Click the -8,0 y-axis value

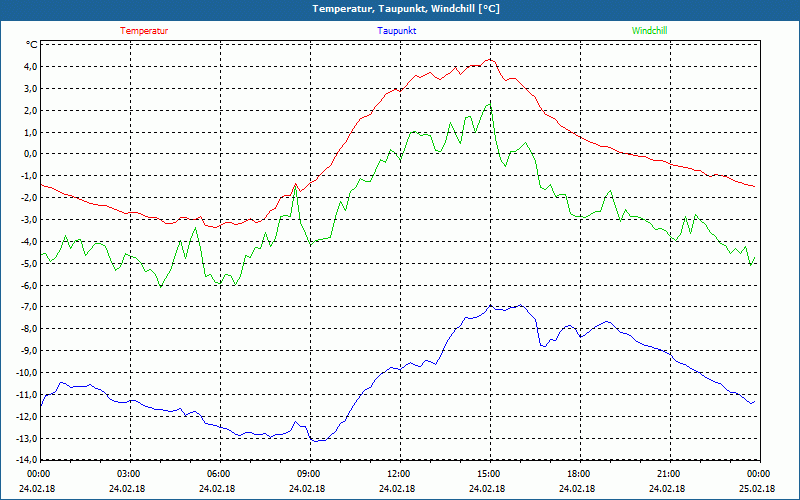click(28, 329)
